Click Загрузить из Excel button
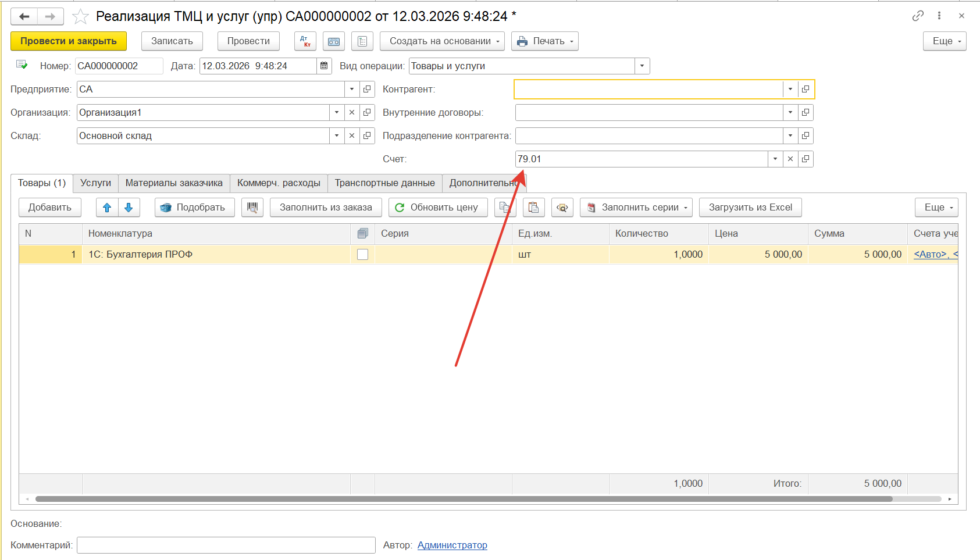980x560 pixels. pyautogui.click(x=750, y=208)
